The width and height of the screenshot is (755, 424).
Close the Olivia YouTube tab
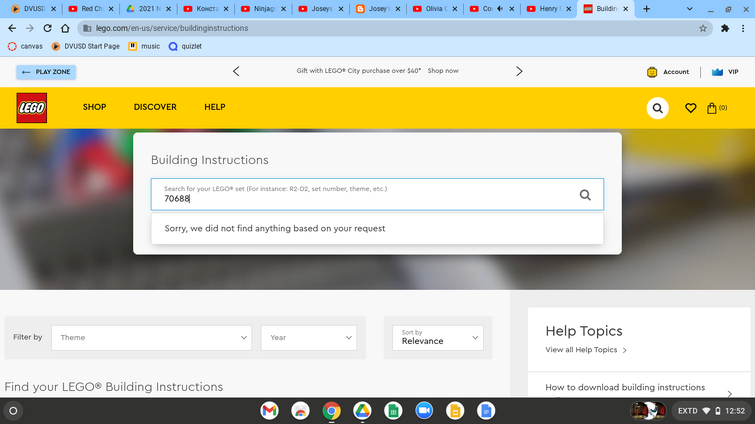(x=455, y=9)
